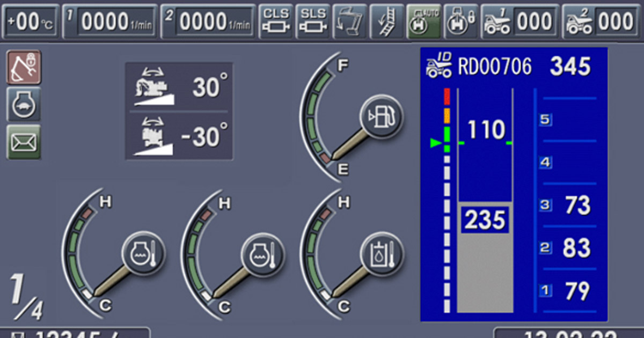Open messages with the green envelope icon

[24, 142]
